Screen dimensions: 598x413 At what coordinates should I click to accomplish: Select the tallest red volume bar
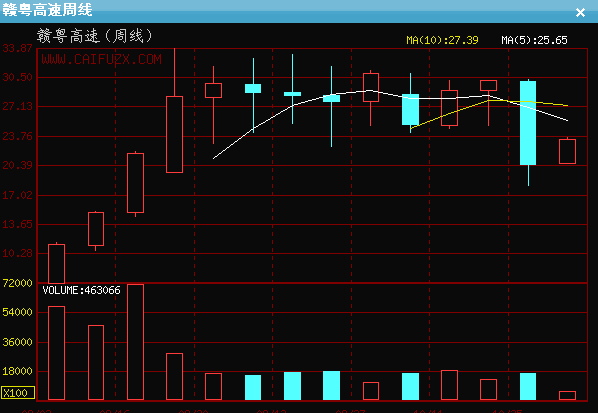pos(135,342)
